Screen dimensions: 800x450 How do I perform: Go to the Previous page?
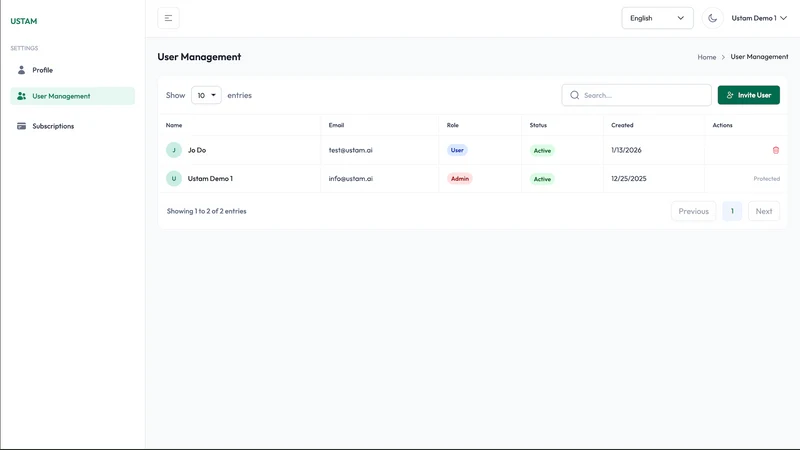coord(693,211)
